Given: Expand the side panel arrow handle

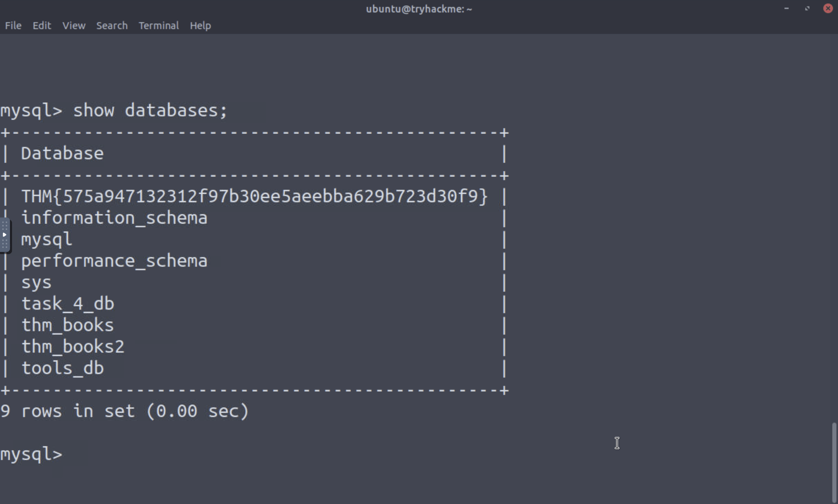Looking at the screenshot, I should click(x=5, y=235).
